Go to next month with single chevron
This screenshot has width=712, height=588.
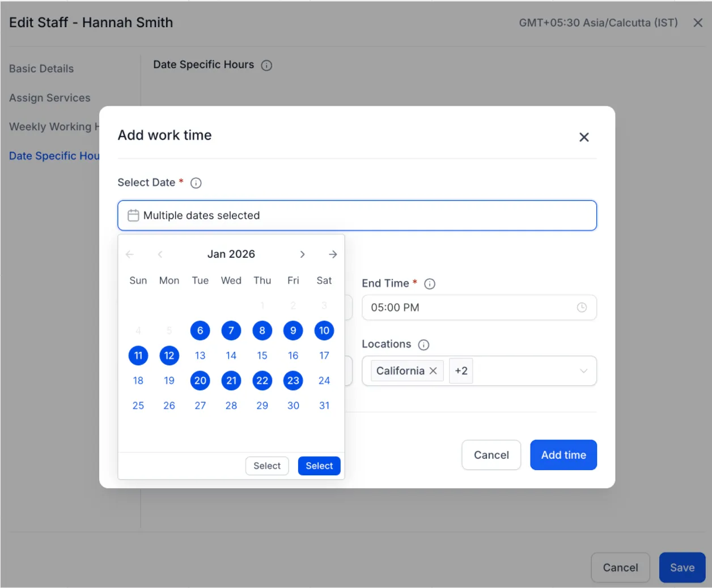tap(302, 254)
